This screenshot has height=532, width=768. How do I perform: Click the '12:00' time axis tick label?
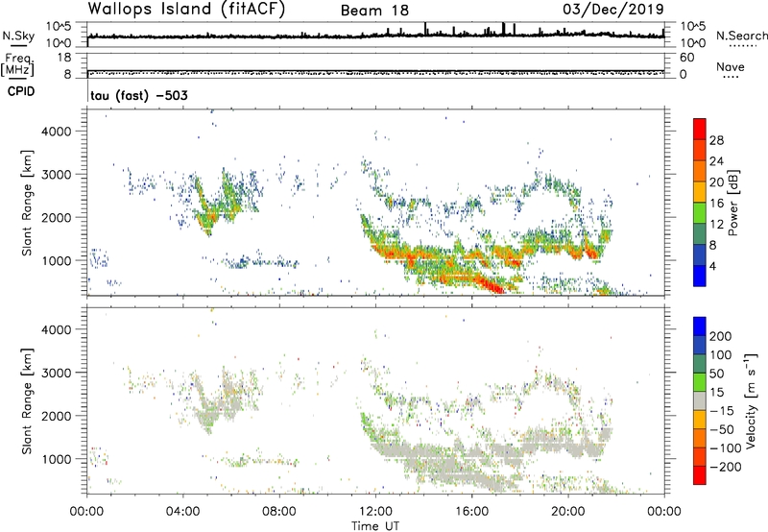375,512
